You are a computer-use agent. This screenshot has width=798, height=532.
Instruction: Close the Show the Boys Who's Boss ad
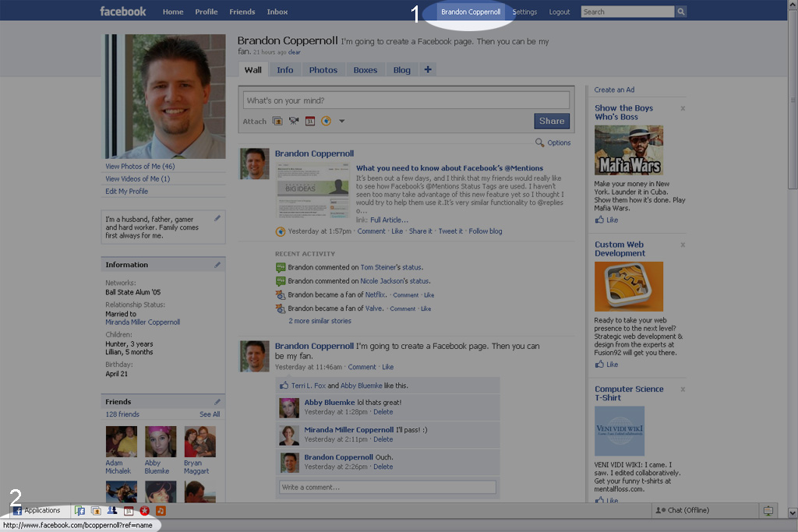point(683,108)
